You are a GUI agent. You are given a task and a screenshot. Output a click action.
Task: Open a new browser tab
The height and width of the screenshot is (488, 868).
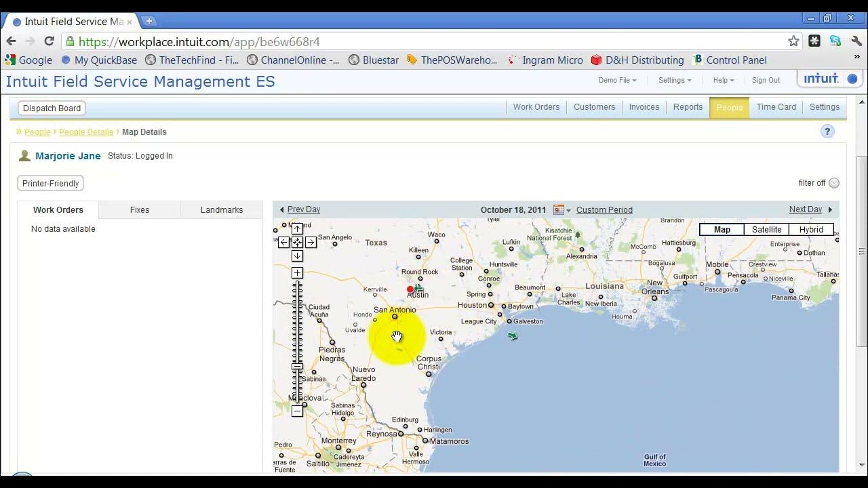coord(149,21)
